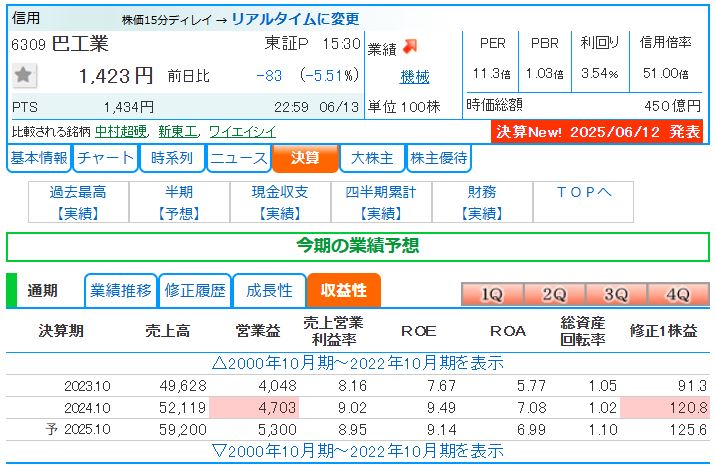Switch to the 基本情報 tab
The image size is (716, 469).
(x=39, y=158)
